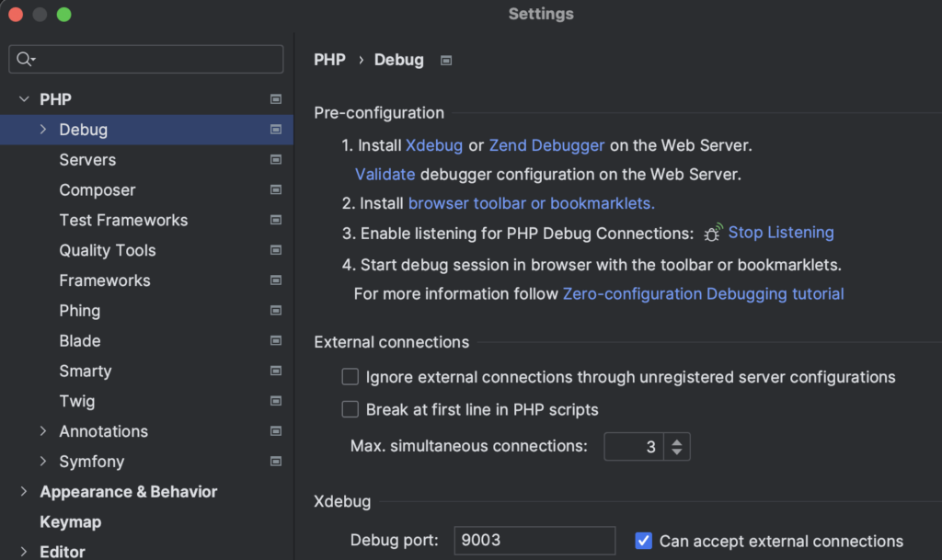The image size is (942, 560).
Task: Click the project-level icon beside Quality Tools row
Action: click(x=276, y=250)
